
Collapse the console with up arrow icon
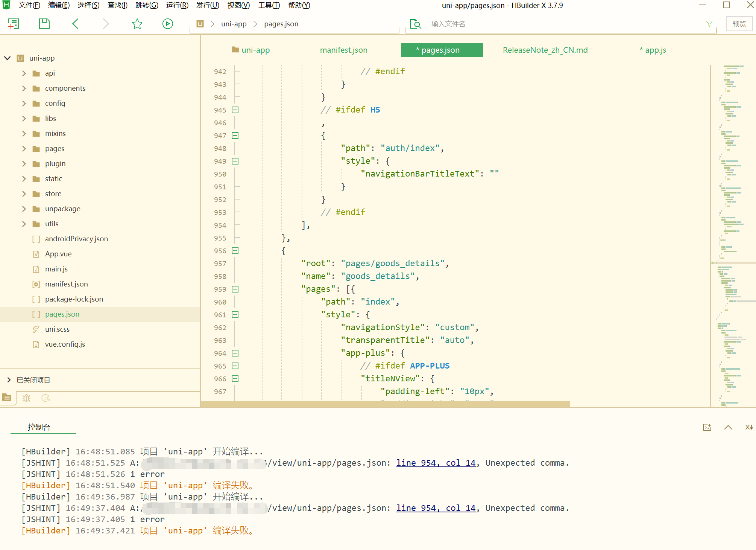pos(728,427)
